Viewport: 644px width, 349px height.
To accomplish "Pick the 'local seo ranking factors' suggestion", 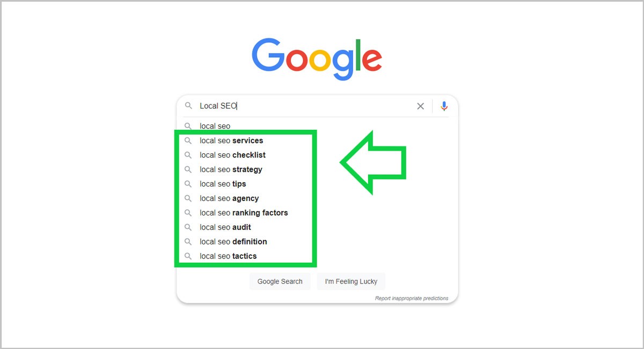I will (244, 213).
